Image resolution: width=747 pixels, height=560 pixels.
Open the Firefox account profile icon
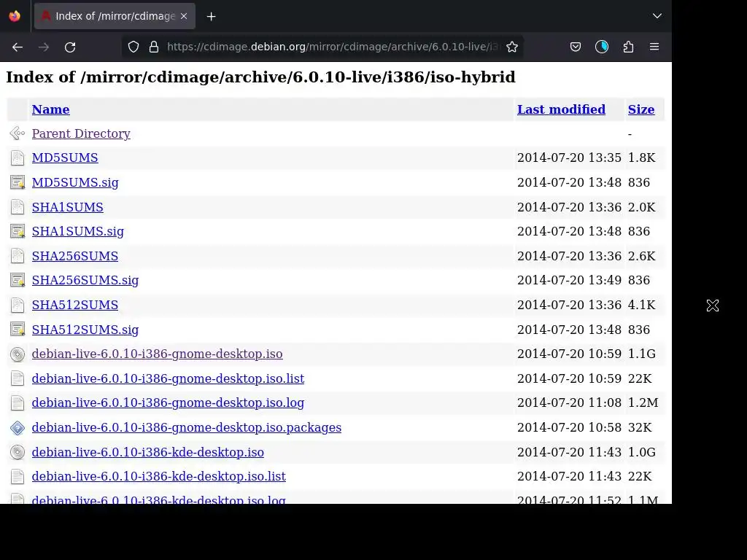point(602,47)
